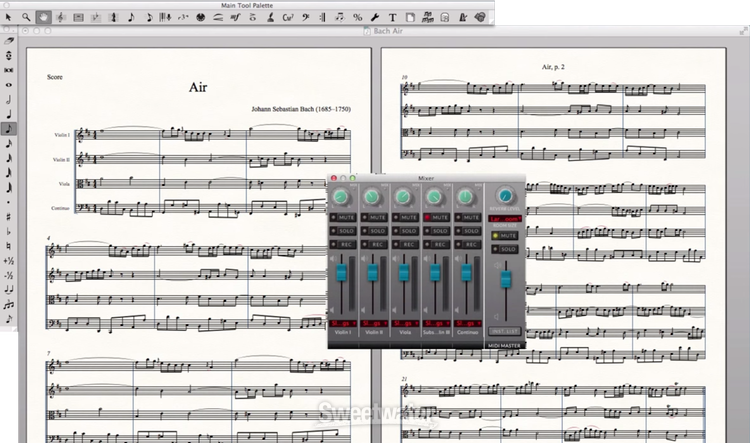Viewport: 750px width, 443px height.
Task: Click the INST. LIST button
Action: coord(504,331)
